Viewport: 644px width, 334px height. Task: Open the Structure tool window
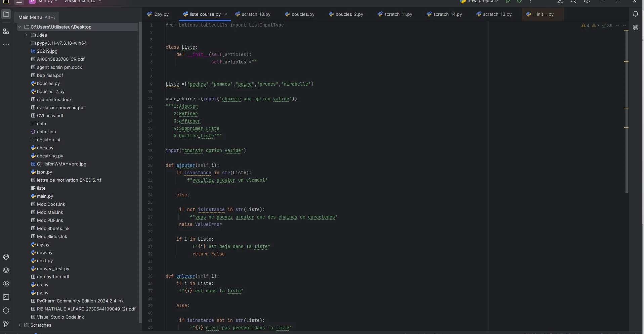coord(6,31)
